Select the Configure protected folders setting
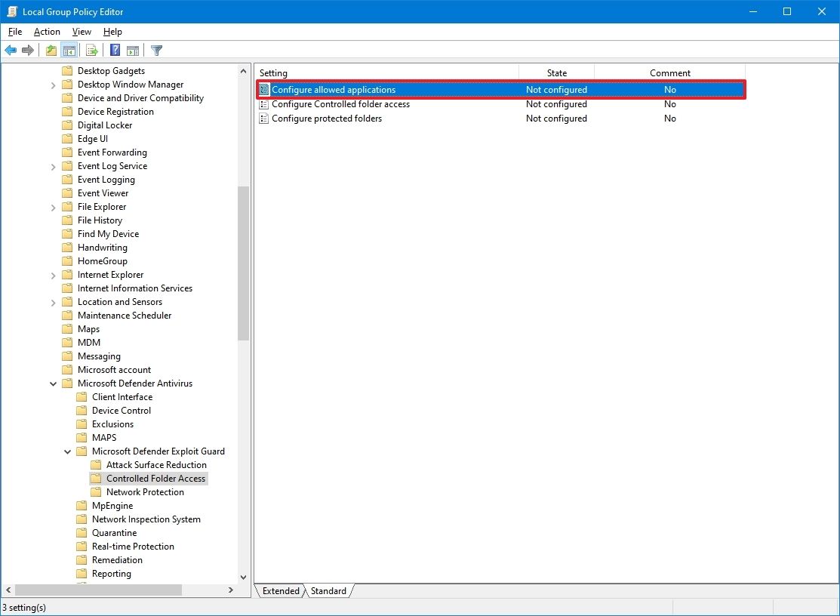 point(328,119)
